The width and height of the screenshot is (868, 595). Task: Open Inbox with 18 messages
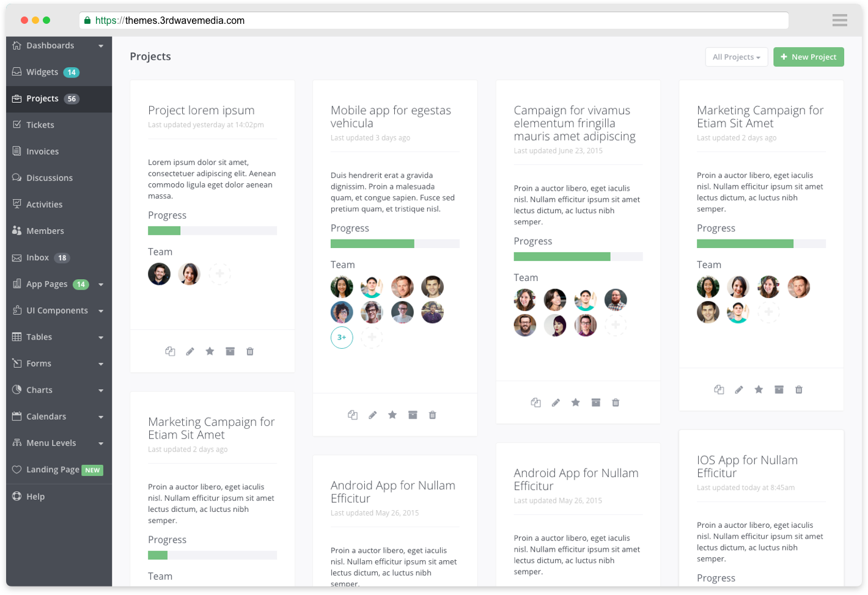(x=38, y=258)
